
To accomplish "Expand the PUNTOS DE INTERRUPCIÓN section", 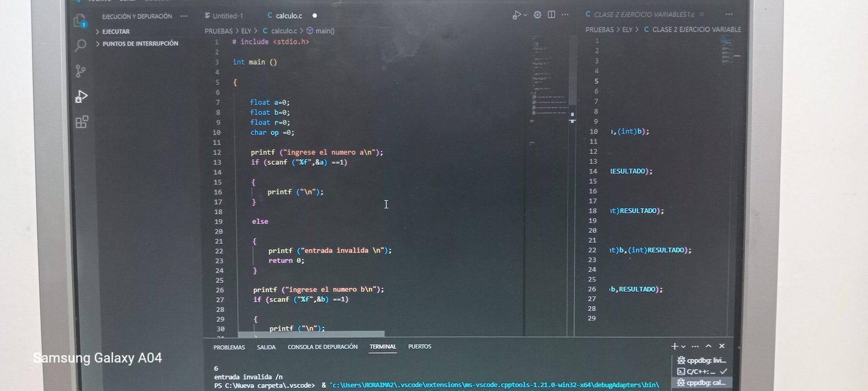I will 140,43.
